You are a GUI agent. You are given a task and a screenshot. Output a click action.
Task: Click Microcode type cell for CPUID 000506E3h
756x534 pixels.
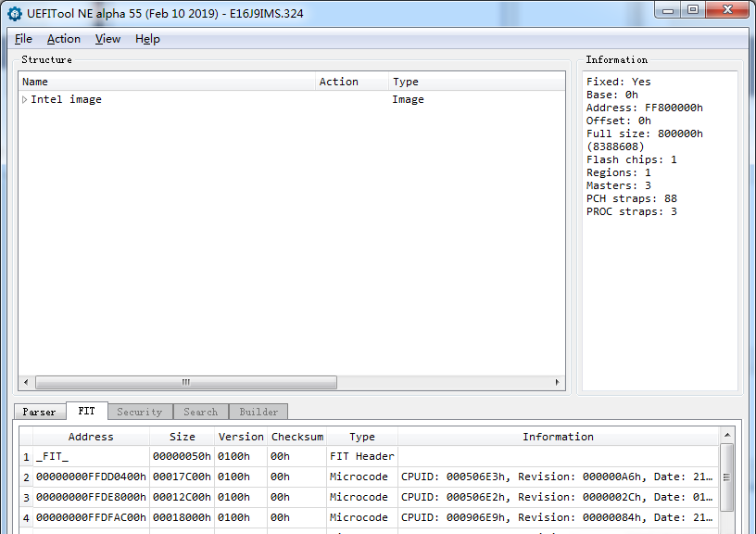coord(362,477)
